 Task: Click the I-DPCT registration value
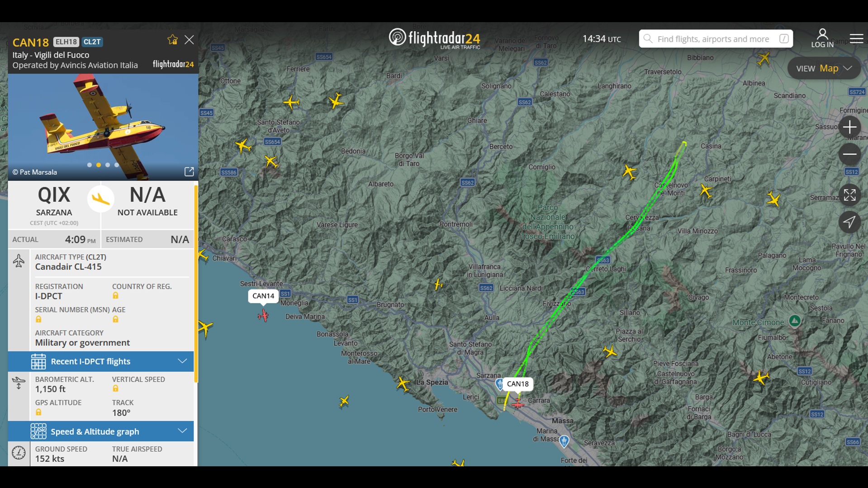pyautogui.click(x=49, y=296)
